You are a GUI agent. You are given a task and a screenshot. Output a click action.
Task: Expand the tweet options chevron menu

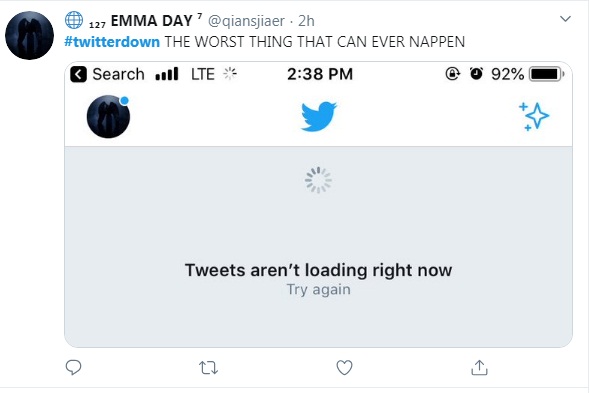tap(566, 18)
